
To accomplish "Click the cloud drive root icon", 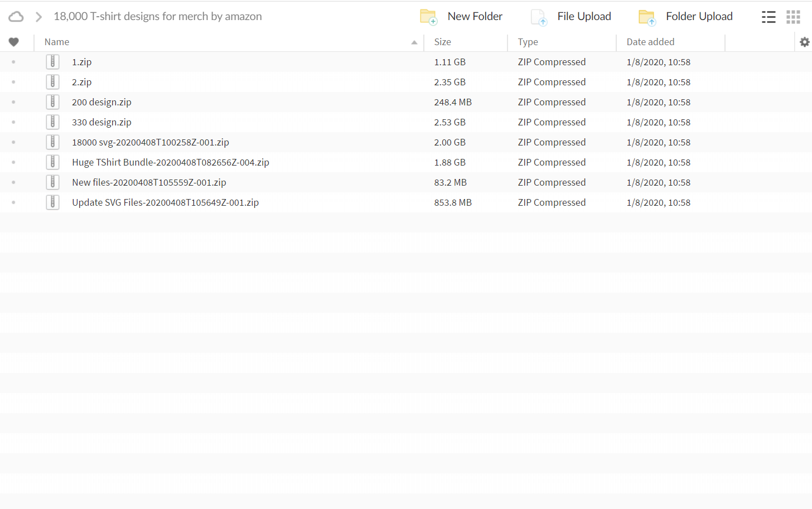I will [x=16, y=17].
